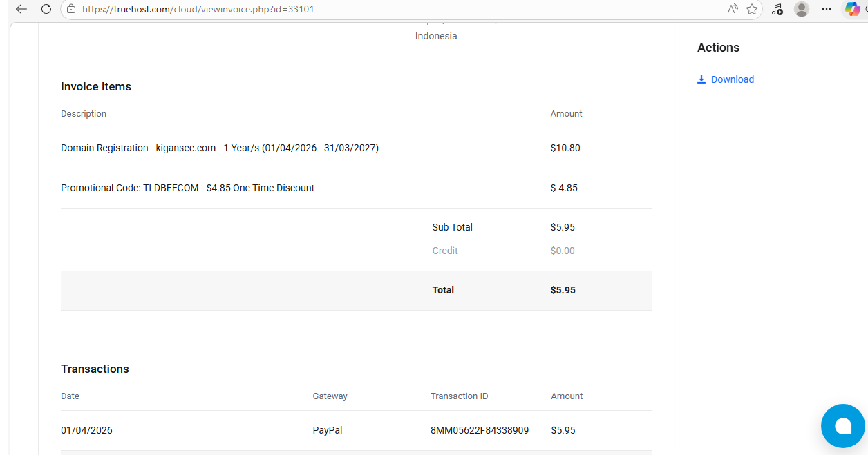
Task: Open the Read aloud icon
Action: click(x=733, y=9)
